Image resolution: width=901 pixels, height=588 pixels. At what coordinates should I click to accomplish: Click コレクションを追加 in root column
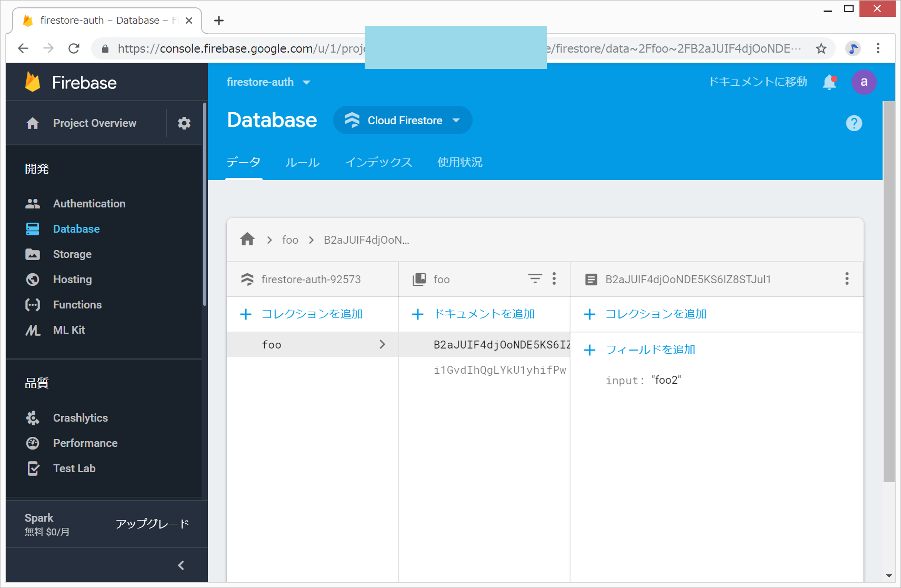(302, 314)
